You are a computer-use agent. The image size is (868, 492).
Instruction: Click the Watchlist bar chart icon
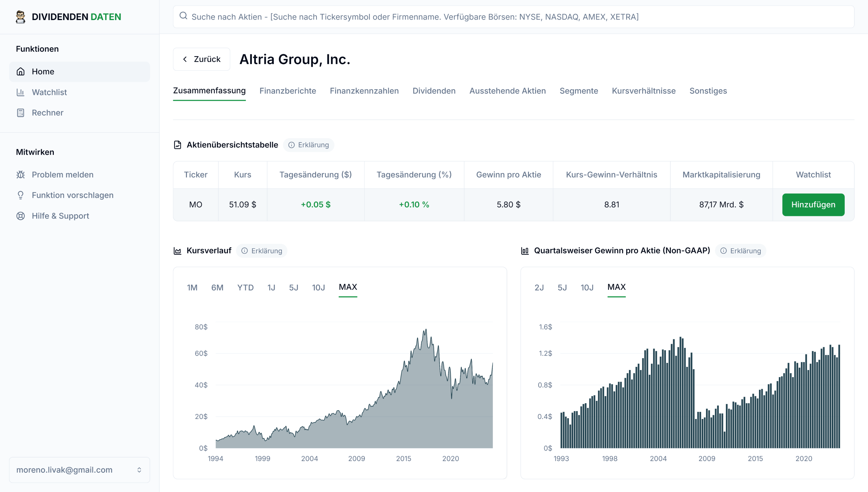(x=21, y=92)
